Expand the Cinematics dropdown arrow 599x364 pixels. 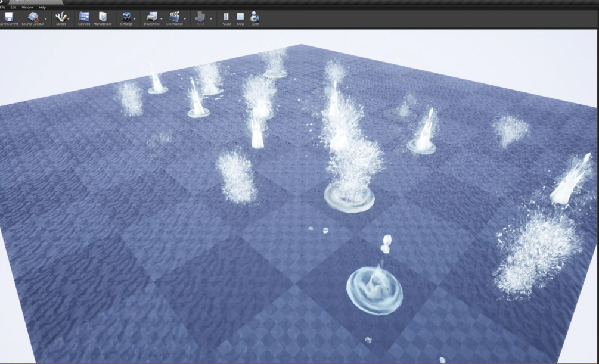[x=185, y=18]
